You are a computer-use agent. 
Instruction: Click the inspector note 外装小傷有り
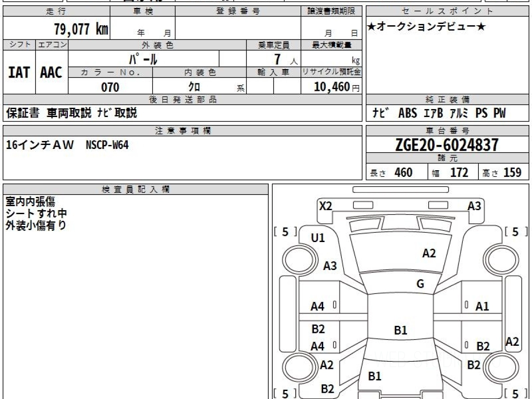(36, 225)
